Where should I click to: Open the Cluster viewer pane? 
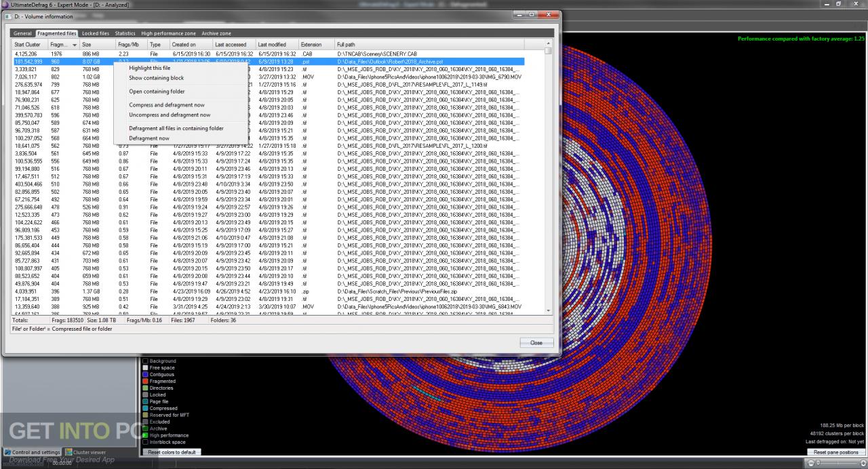(86, 452)
